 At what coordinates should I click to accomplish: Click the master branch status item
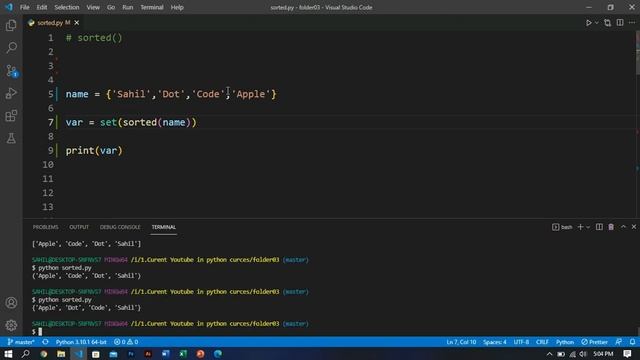tap(21, 342)
